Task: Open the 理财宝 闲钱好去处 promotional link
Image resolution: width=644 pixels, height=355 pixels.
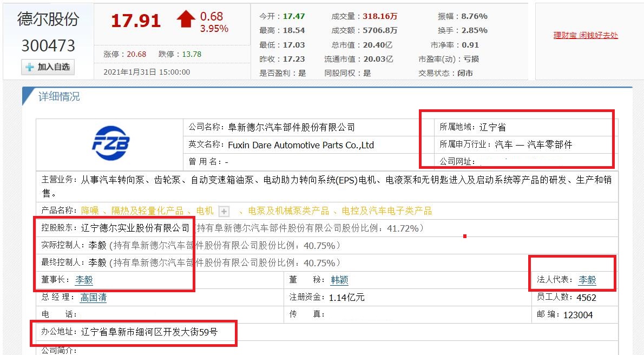Action: click(x=585, y=35)
